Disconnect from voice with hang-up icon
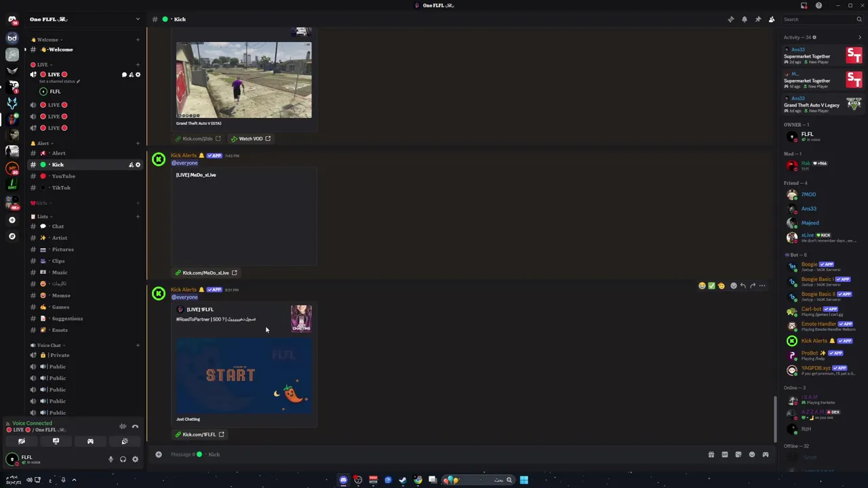Image resolution: width=868 pixels, height=488 pixels. pyautogui.click(x=135, y=426)
